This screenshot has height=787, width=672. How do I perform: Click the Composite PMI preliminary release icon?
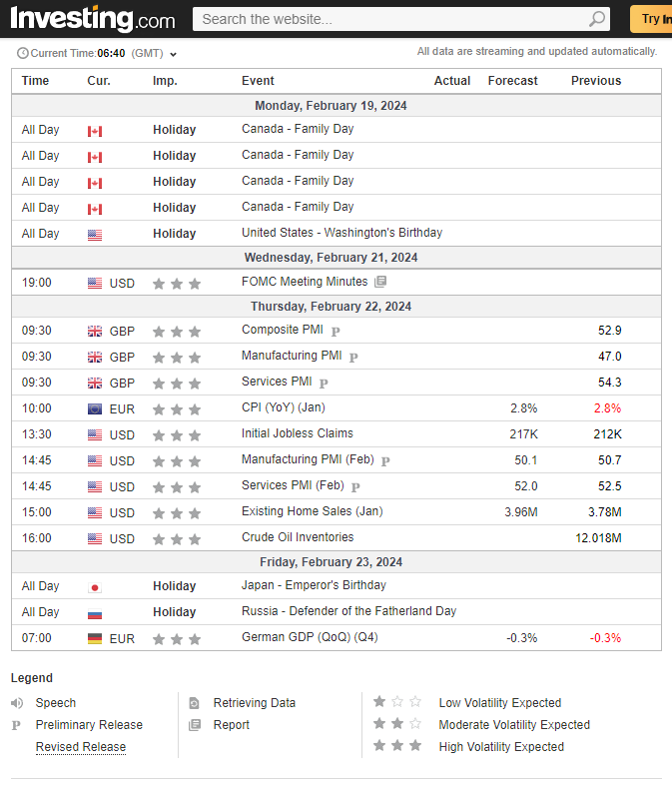coord(336,331)
